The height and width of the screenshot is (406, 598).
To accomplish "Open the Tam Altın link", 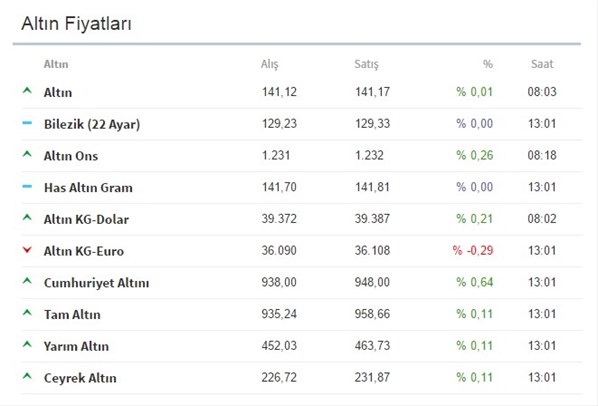I will (72, 315).
